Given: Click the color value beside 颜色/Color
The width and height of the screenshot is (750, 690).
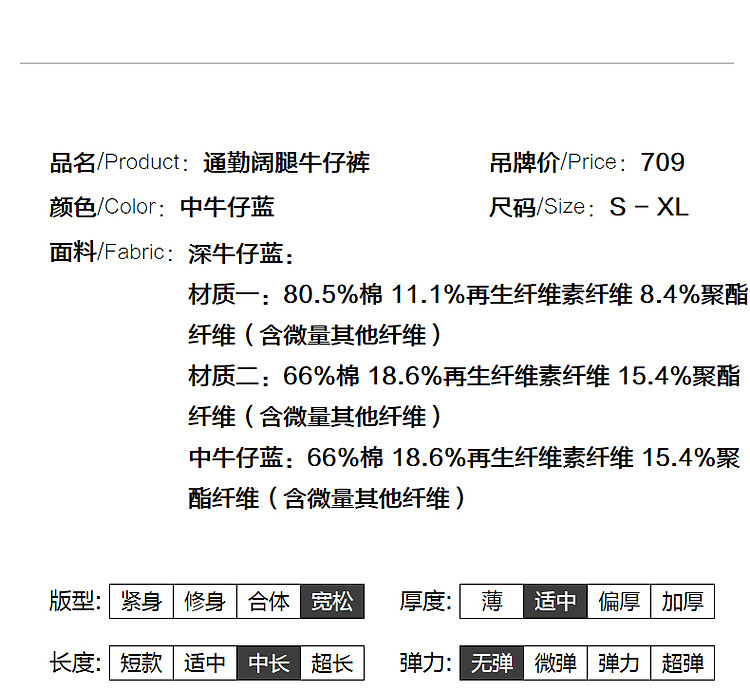Looking at the screenshot, I should [227, 207].
